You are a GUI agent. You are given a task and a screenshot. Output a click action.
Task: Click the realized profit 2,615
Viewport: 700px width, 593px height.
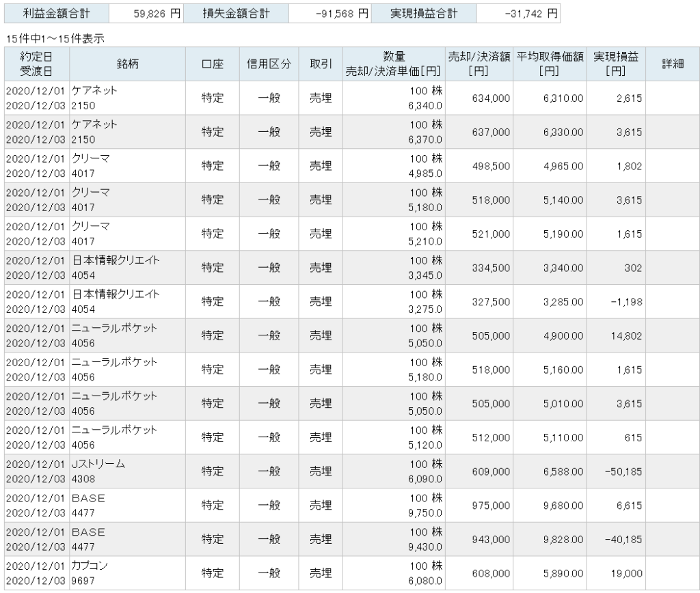pos(629,98)
